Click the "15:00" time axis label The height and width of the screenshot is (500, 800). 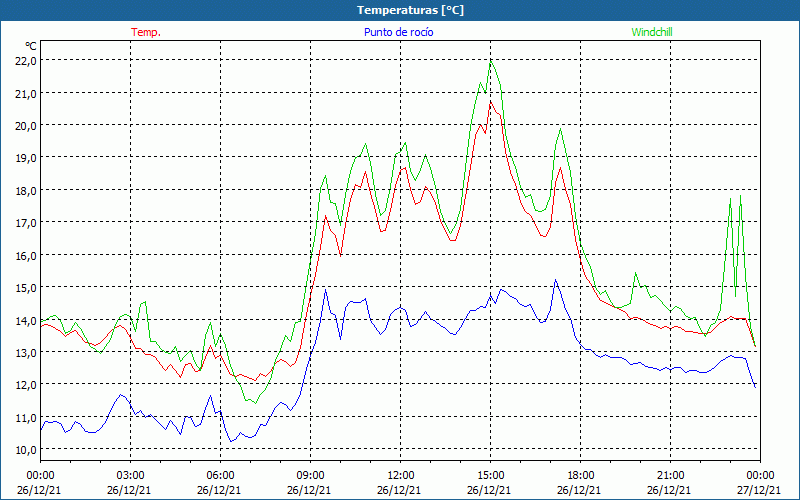click(x=490, y=475)
